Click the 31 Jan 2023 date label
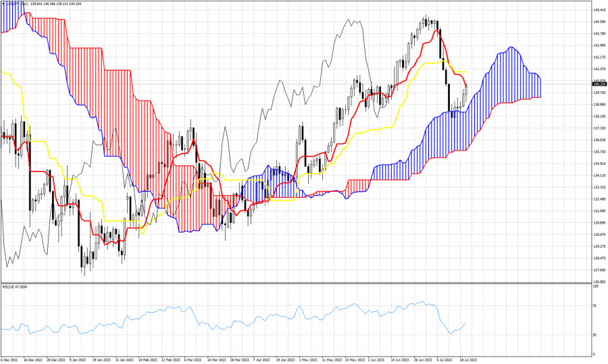608x364 pixels. pos(124,360)
